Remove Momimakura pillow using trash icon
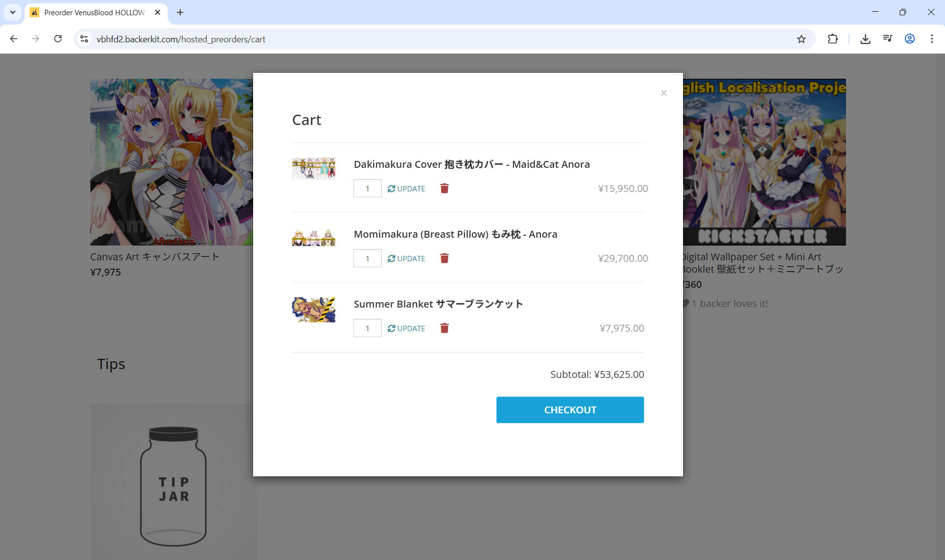 pos(444,258)
